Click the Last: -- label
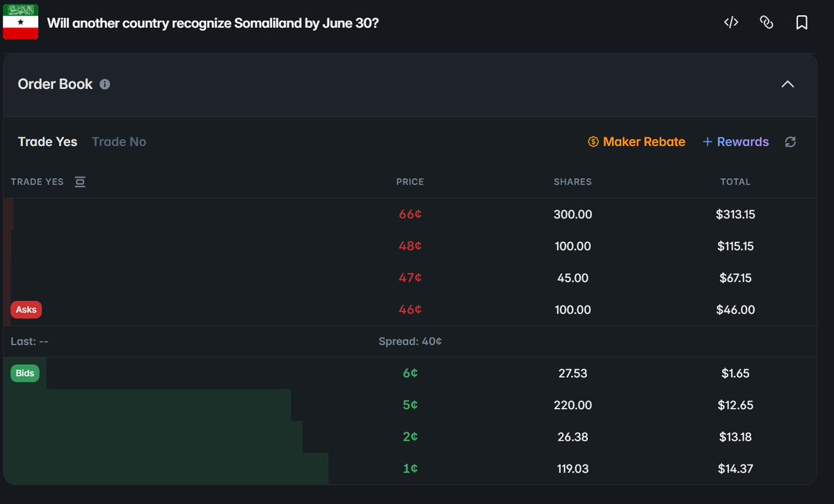834x504 pixels. (30, 341)
